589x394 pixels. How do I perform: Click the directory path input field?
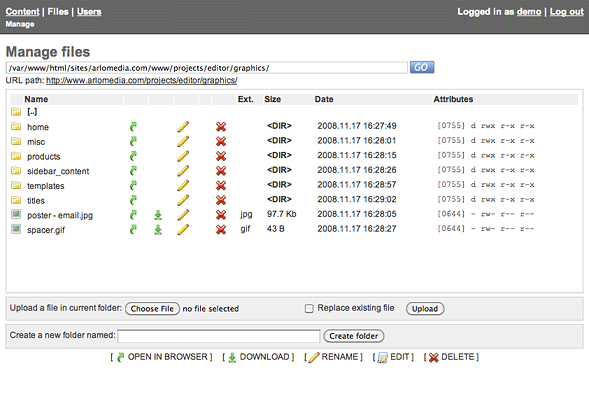[x=207, y=68]
